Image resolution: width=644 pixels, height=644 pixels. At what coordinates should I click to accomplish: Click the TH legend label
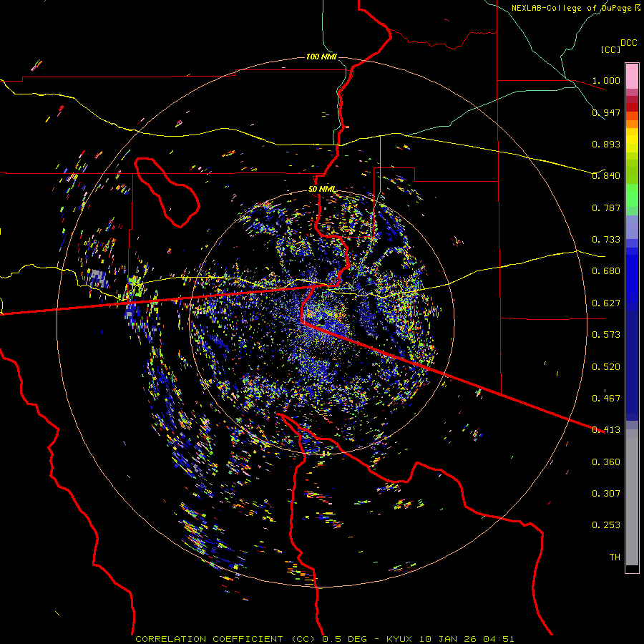[x=615, y=557]
